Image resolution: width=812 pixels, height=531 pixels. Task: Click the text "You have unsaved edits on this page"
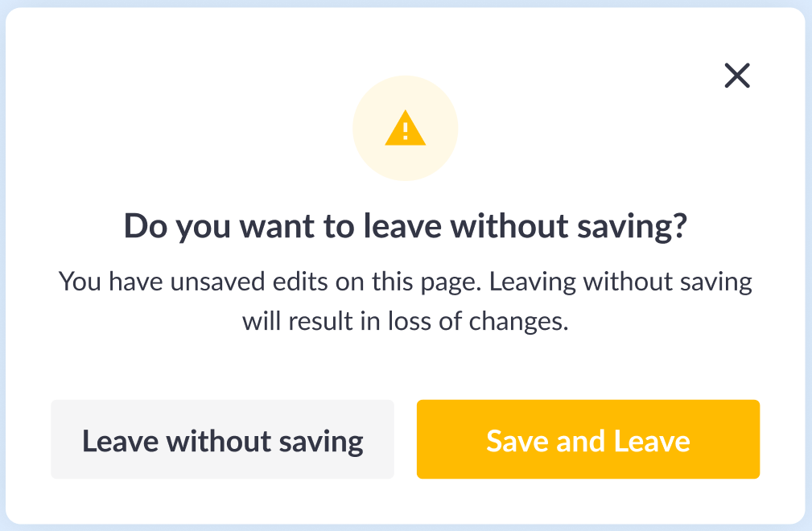click(x=270, y=282)
